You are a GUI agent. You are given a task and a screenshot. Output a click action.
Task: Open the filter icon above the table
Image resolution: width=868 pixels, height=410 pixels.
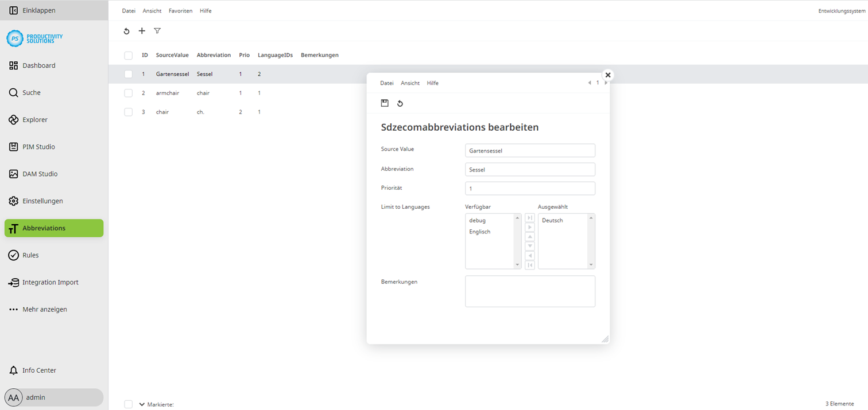157,31
